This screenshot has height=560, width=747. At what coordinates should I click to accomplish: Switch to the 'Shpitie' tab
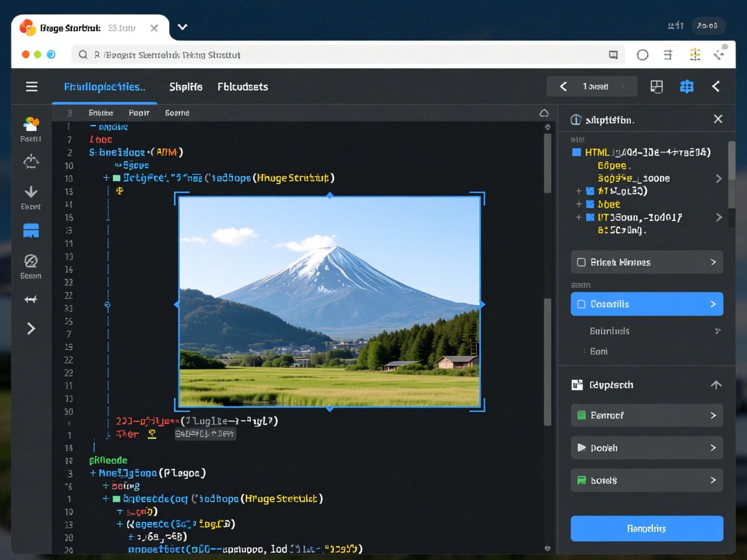coord(185,86)
